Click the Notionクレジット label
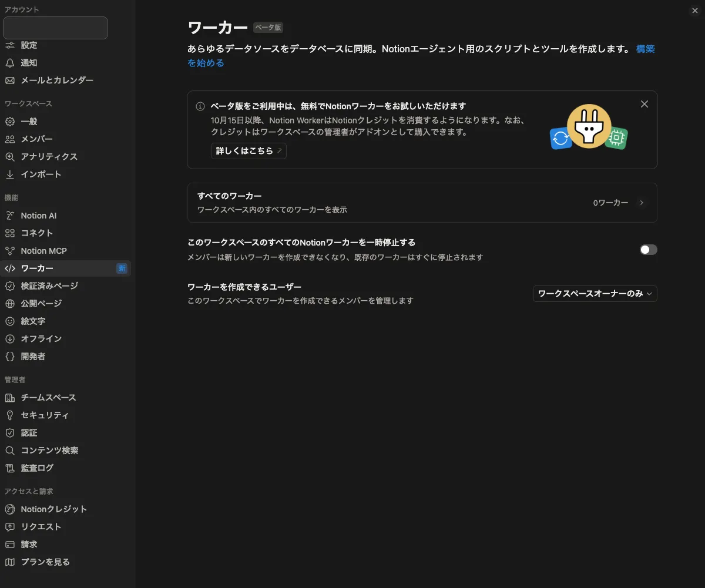The width and height of the screenshot is (705, 588). pyautogui.click(x=54, y=509)
